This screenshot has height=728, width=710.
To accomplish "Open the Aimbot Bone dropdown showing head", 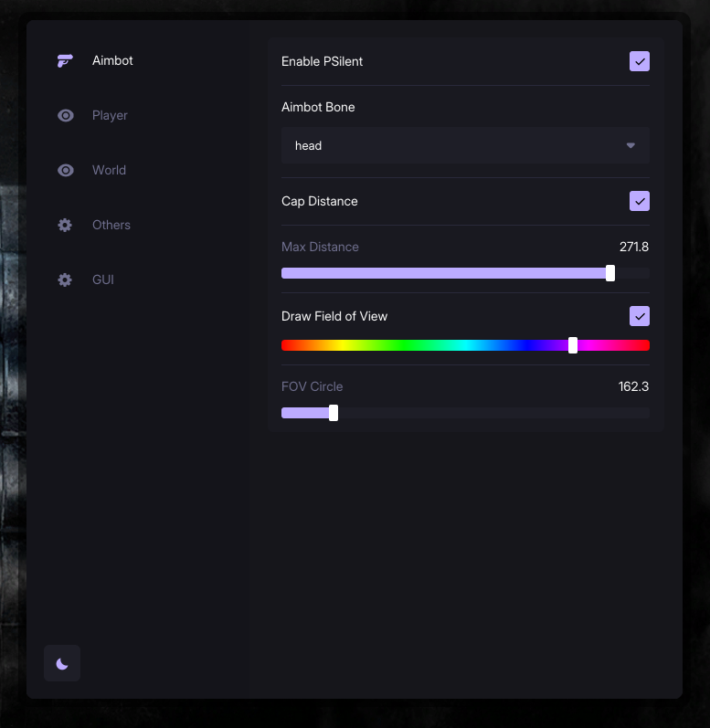I will (465, 145).
